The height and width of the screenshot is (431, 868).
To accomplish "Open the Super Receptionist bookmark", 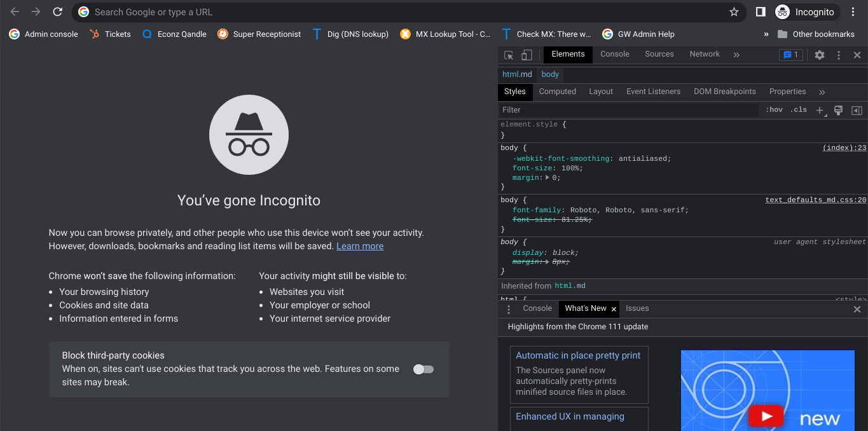I will (259, 34).
